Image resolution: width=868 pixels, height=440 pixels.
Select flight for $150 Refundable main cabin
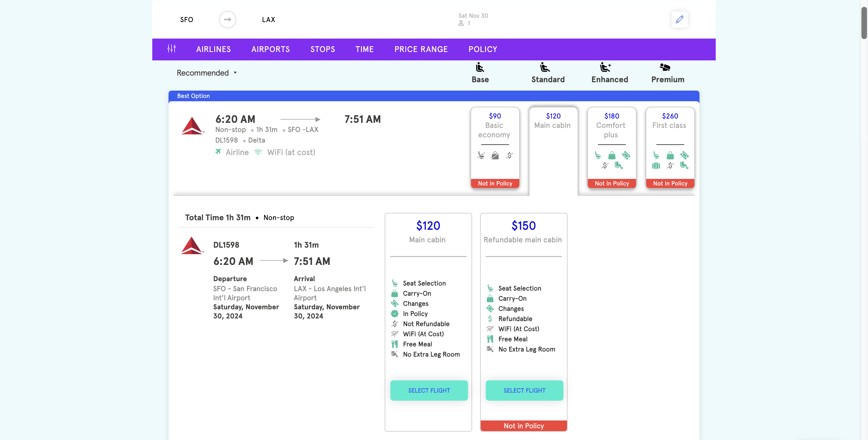pos(524,390)
